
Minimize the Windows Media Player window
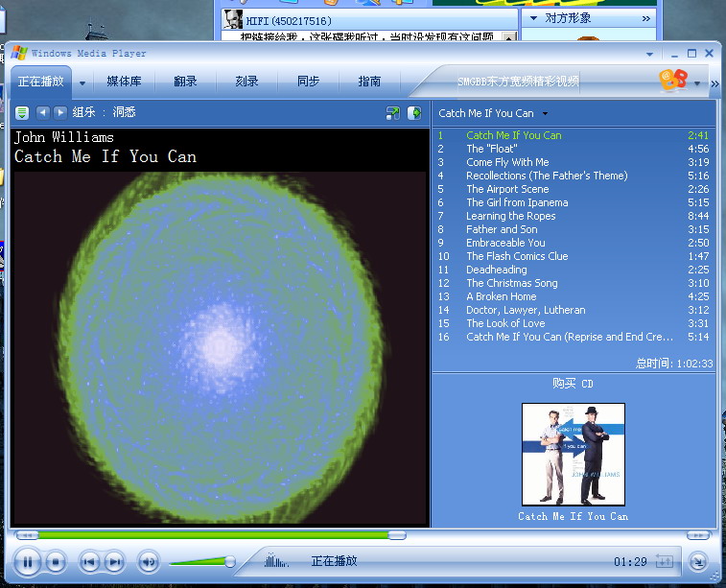[674, 54]
